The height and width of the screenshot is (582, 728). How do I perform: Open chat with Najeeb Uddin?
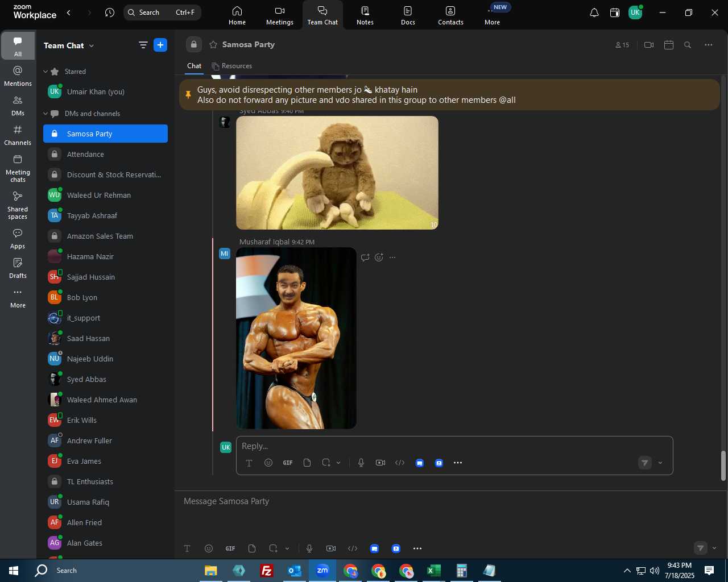(x=105, y=359)
